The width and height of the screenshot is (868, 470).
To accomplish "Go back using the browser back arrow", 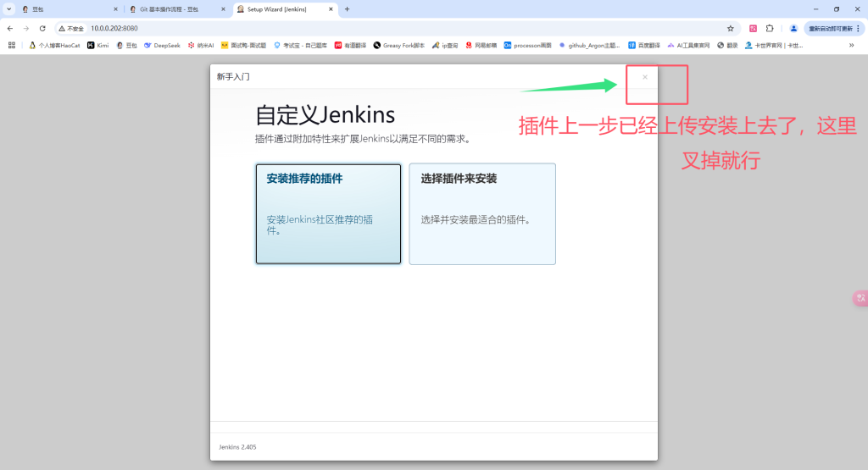I will click(10, 28).
